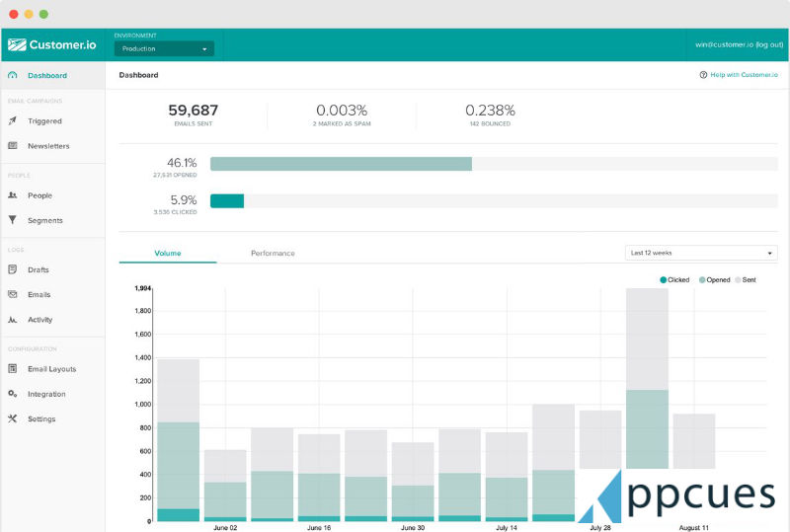Click the People icon in sidebar
This screenshot has width=790, height=532.
[13, 195]
